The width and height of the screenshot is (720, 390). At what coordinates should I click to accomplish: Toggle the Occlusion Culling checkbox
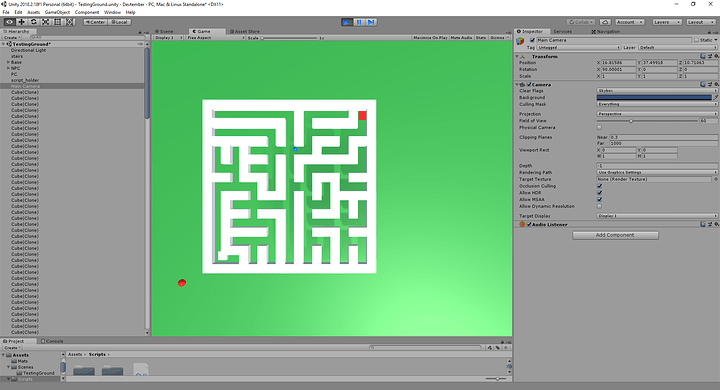pos(599,186)
